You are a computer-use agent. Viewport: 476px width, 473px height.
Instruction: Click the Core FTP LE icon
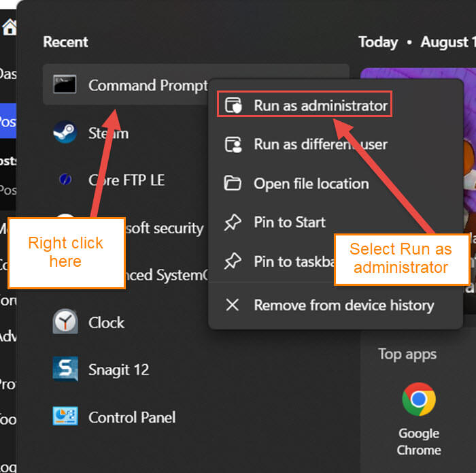(65, 179)
